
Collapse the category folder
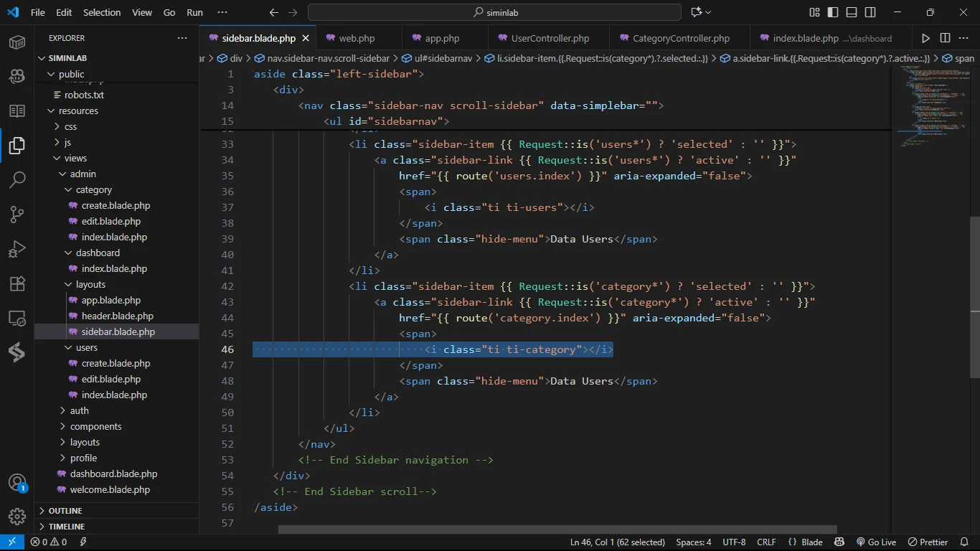point(93,189)
